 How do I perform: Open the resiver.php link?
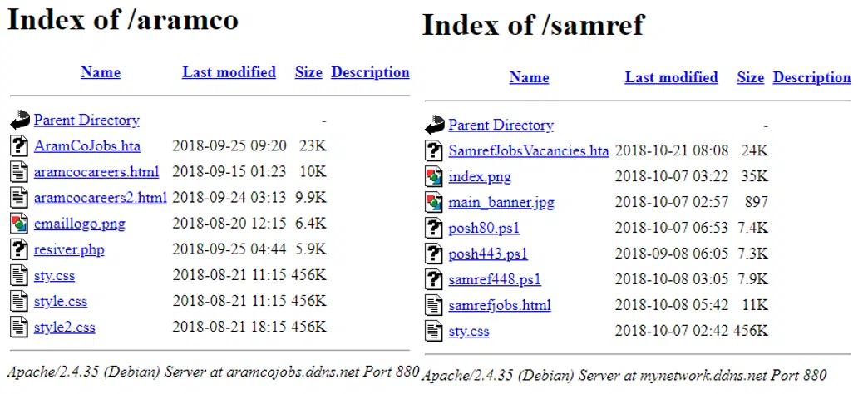tap(69, 249)
